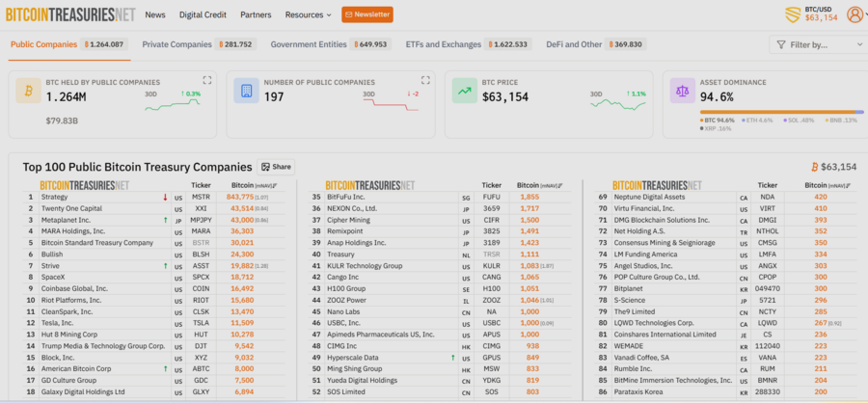This screenshot has height=403, width=868.
Task: Click the Newsletter button
Action: [367, 14]
